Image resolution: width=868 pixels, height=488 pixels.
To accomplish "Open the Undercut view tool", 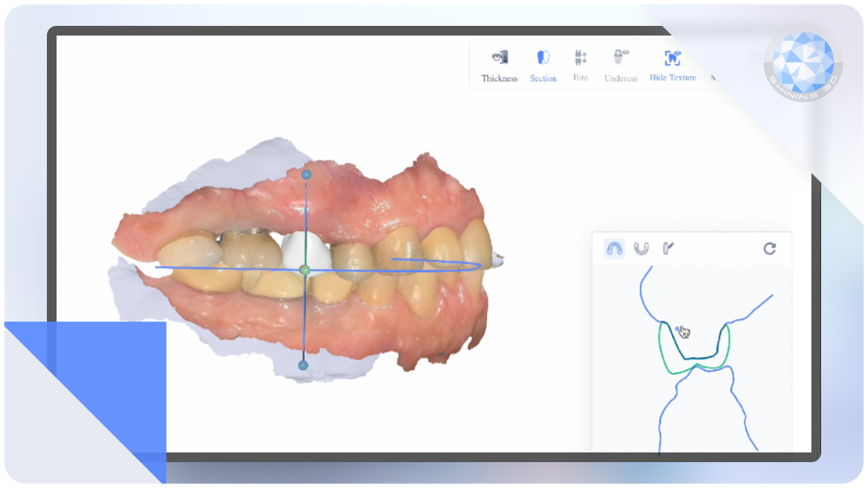I will [x=621, y=65].
